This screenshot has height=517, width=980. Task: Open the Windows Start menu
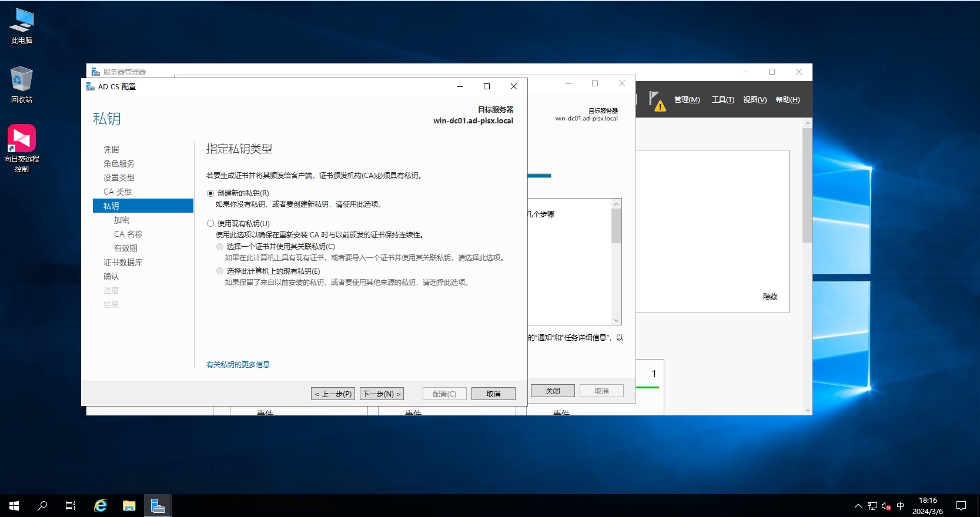click(x=14, y=505)
